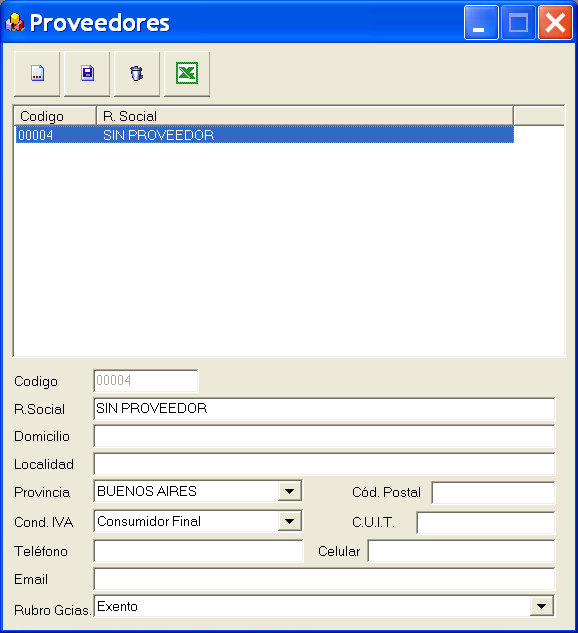Minimize the Proveedores window
Screen dimensions: 578x633
[481, 23]
